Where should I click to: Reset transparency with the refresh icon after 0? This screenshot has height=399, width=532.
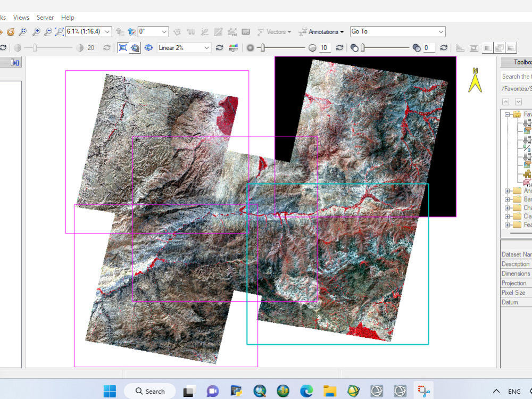(444, 48)
